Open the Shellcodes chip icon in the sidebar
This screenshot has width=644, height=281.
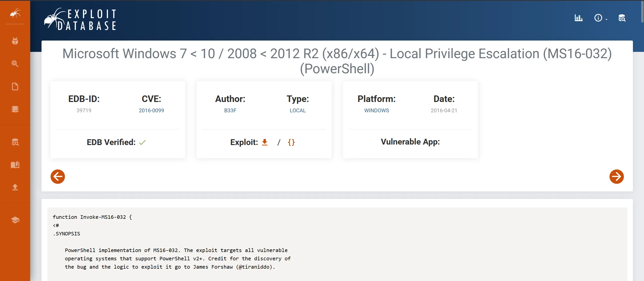[15, 109]
